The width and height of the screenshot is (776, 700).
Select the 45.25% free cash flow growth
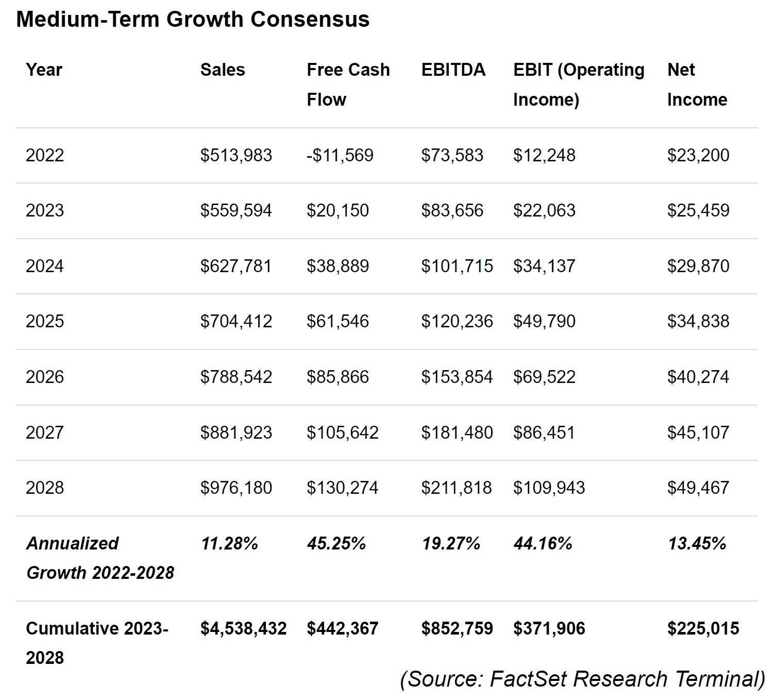click(x=336, y=543)
